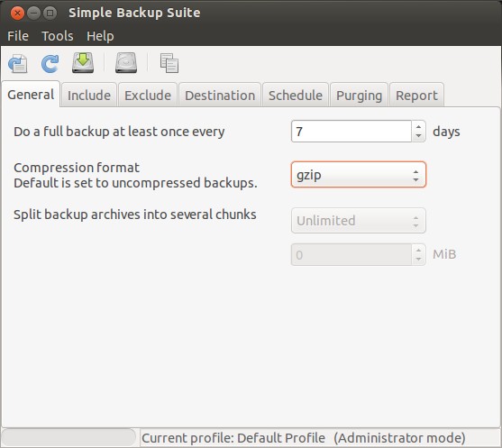Image resolution: width=502 pixels, height=448 pixels.
Task: Open the File menu
Action: (18, 36)
